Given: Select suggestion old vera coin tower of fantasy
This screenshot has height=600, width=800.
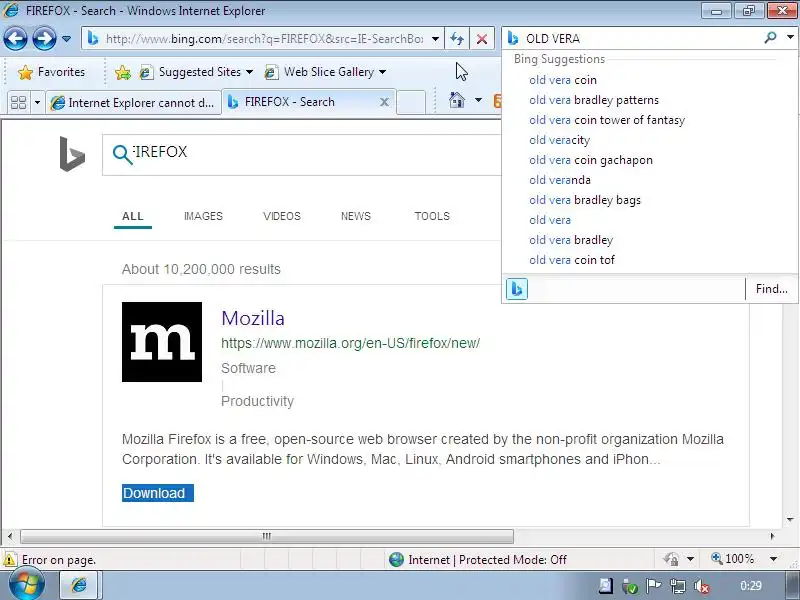Looking at the screenshot, I should tap(607, 120).
